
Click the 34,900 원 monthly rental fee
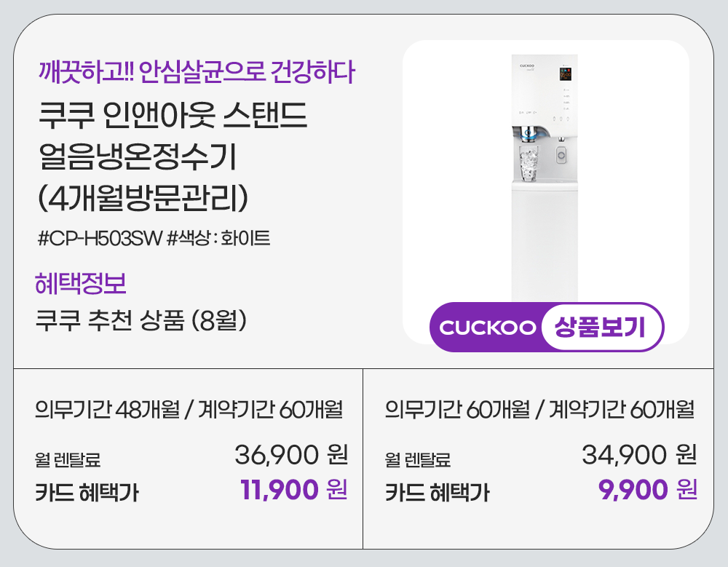coord(639,456)
